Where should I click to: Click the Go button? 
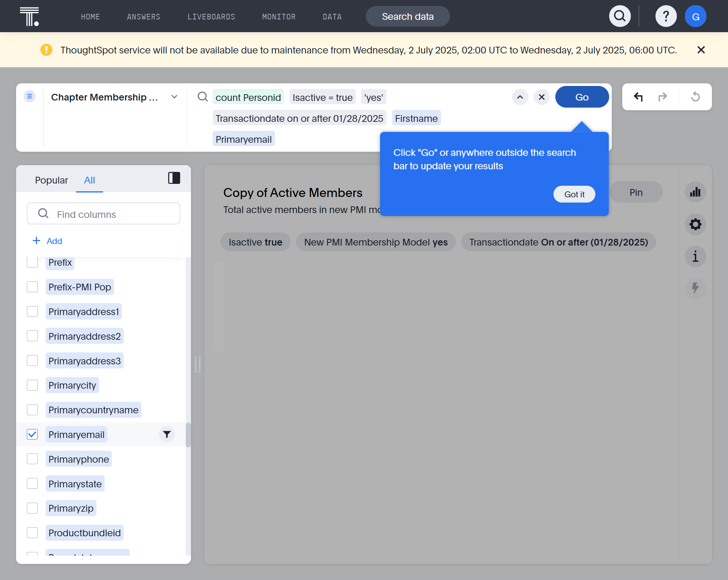582,97
